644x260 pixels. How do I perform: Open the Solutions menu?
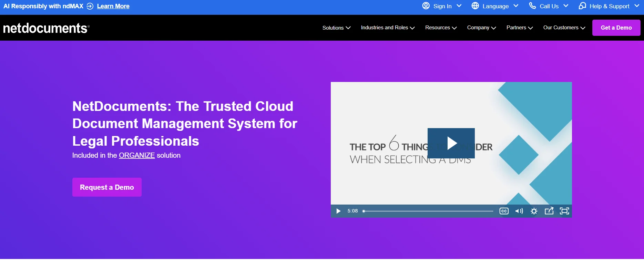[336, 28]
